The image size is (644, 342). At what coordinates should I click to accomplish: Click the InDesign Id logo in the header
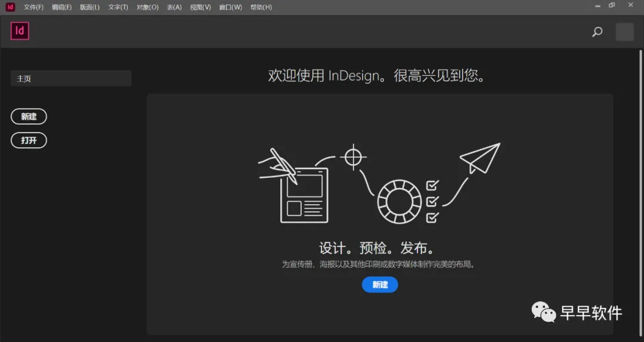point(20,31)
